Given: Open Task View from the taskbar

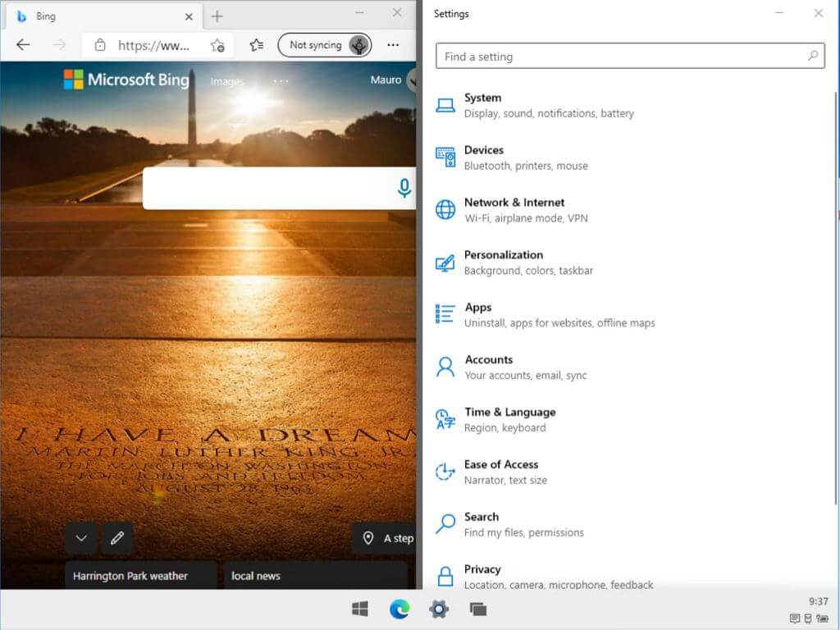Looking at the screenshot, I should pos(478,609).
